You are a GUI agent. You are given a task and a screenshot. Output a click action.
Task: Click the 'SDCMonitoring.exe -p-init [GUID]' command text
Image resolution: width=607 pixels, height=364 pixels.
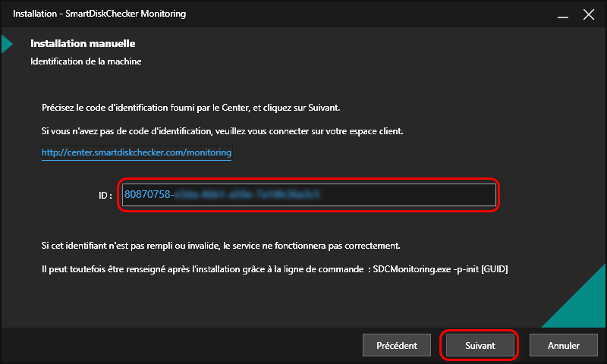point(441,269)
